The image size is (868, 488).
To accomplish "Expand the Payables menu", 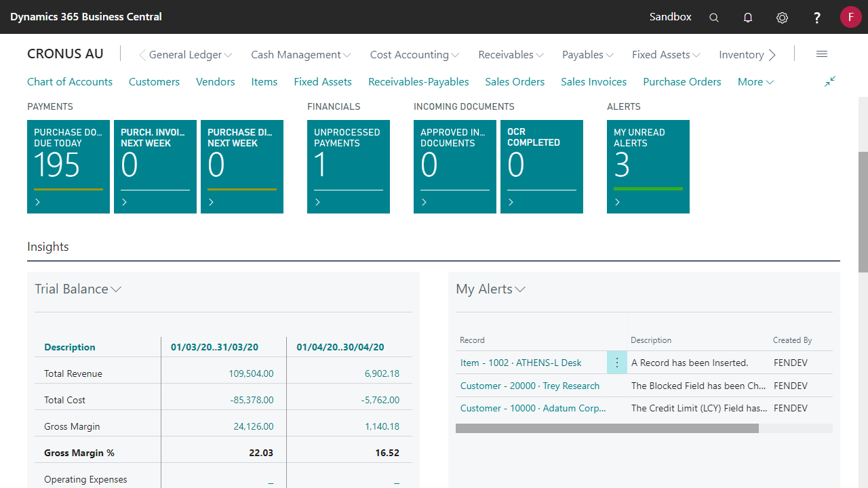I will pyautogui.click(x=588, y=55).
